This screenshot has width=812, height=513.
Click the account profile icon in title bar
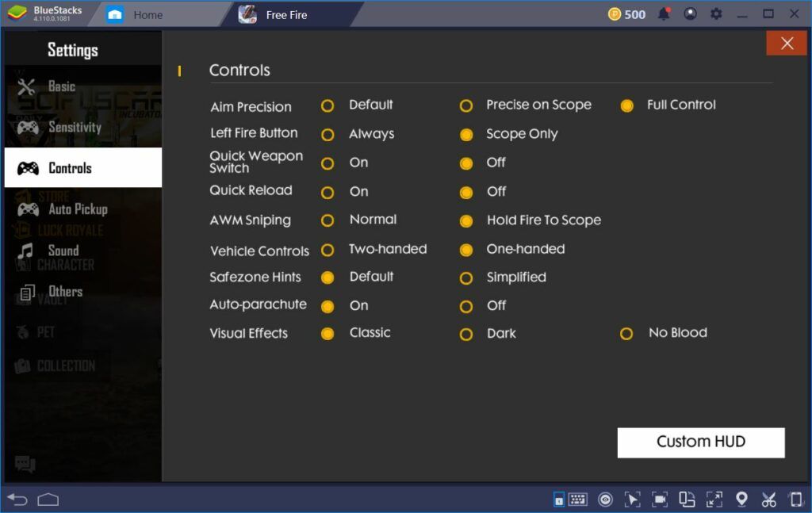(x=690, y=14)
